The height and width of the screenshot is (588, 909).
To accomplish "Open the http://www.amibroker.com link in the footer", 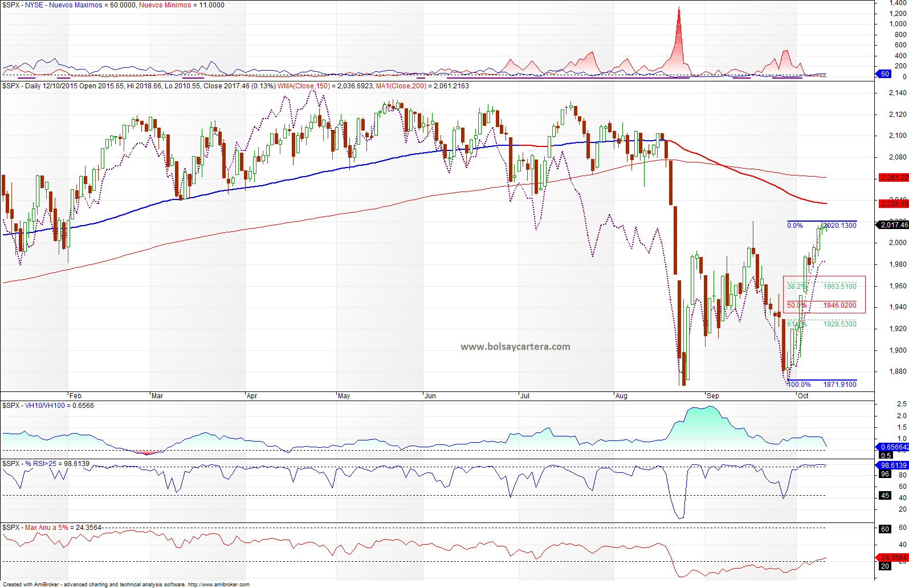I will (219, 585).
